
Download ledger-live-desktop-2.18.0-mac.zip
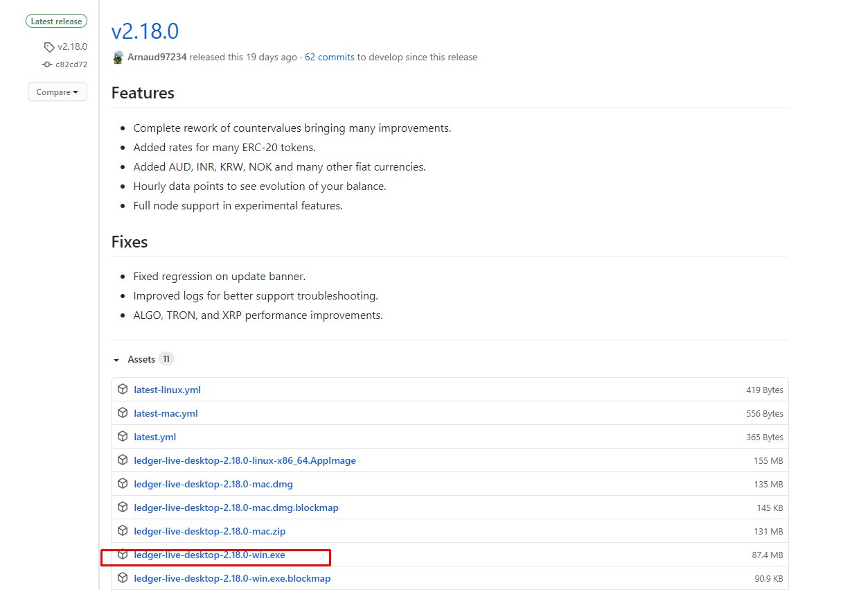tap(210, 531)
